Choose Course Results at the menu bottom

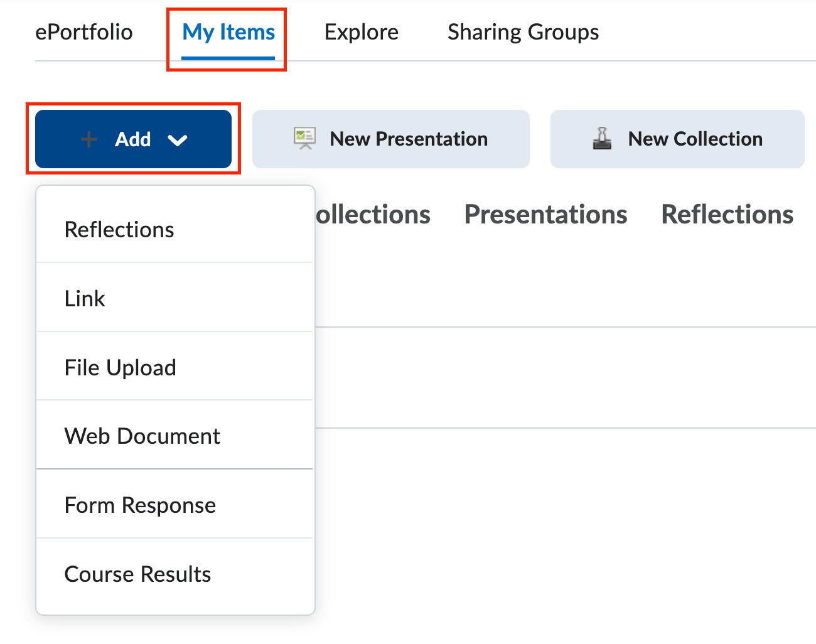137,574
